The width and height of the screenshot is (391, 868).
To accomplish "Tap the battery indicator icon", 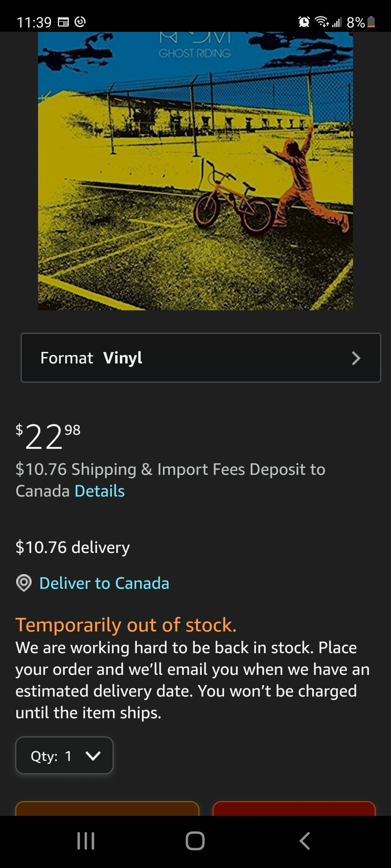I will 371,22.
